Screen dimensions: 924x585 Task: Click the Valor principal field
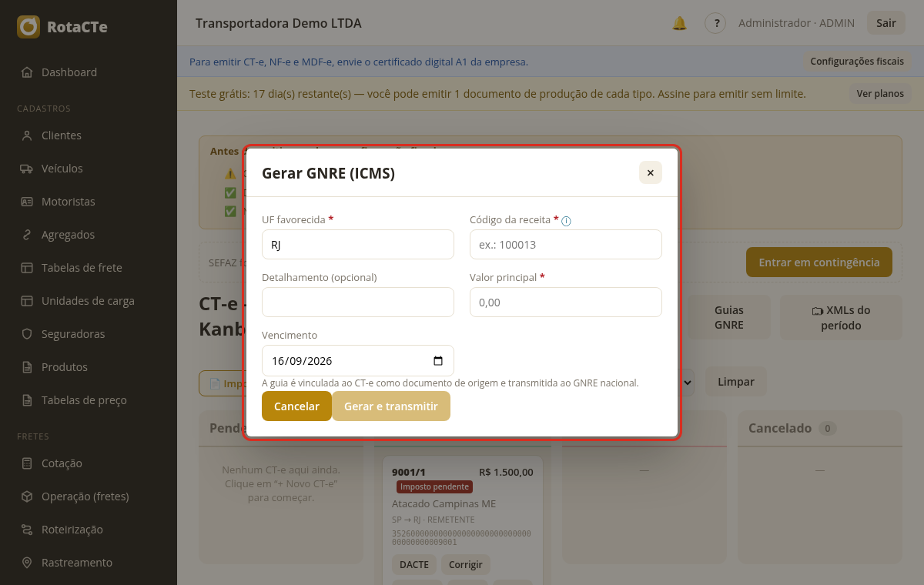[x=566, y=303]
